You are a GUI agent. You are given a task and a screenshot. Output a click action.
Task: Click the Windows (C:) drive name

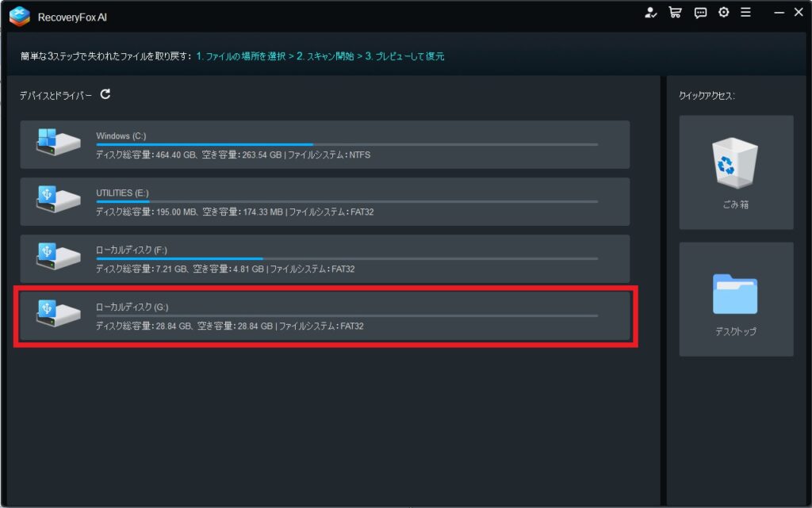(121, 136)
